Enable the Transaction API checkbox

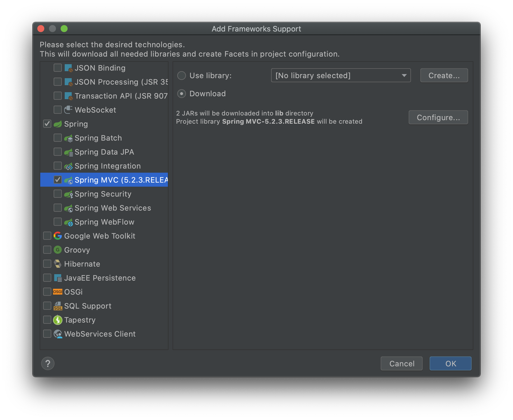point(58,96)
